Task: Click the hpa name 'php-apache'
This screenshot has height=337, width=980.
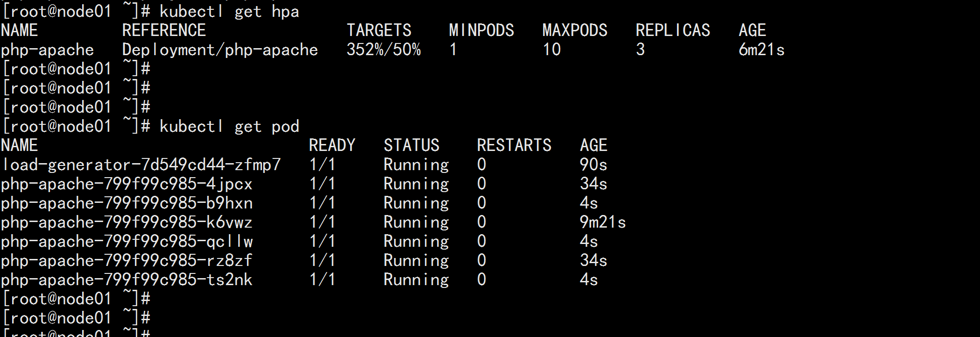Action: pos(47,50)
